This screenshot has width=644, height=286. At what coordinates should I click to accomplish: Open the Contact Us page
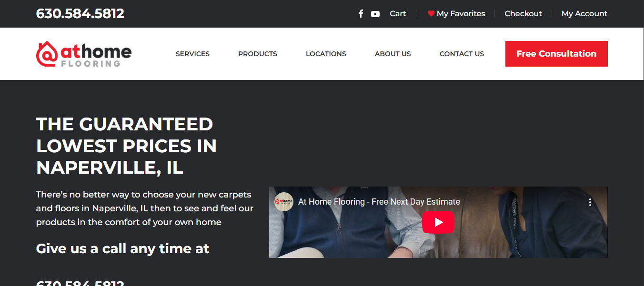tap(462, 54)
